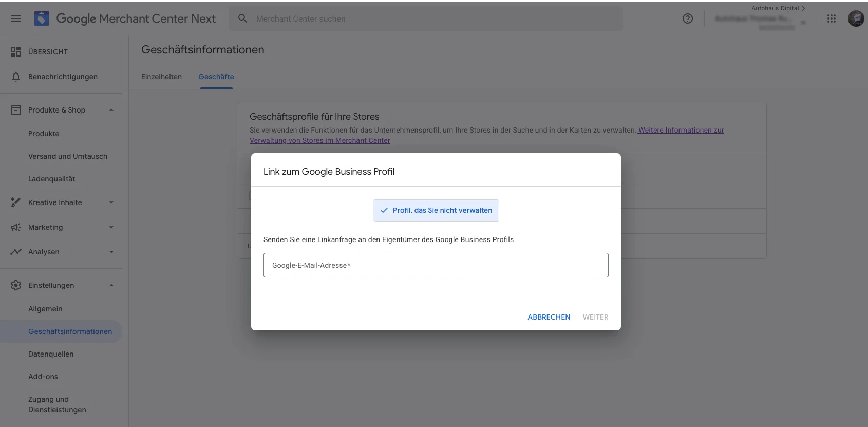Screen dimensions: 868x427
Task: Expand the Kreative Inhalte section
Action: click(111, 202)
